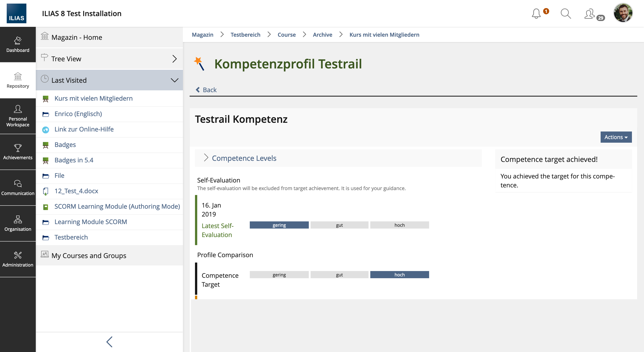Open the Communication sidebar icon
The height and width of the screenshot is (352, 644).
tap(18, 187)
